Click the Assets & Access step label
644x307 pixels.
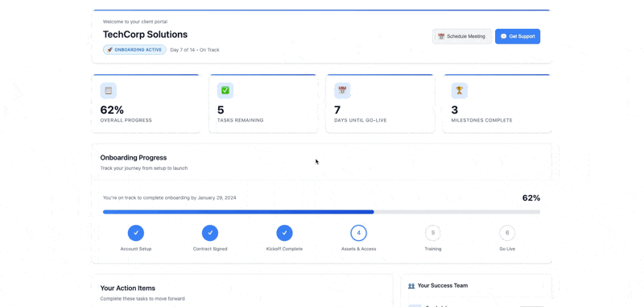click(x=358, y=249)
